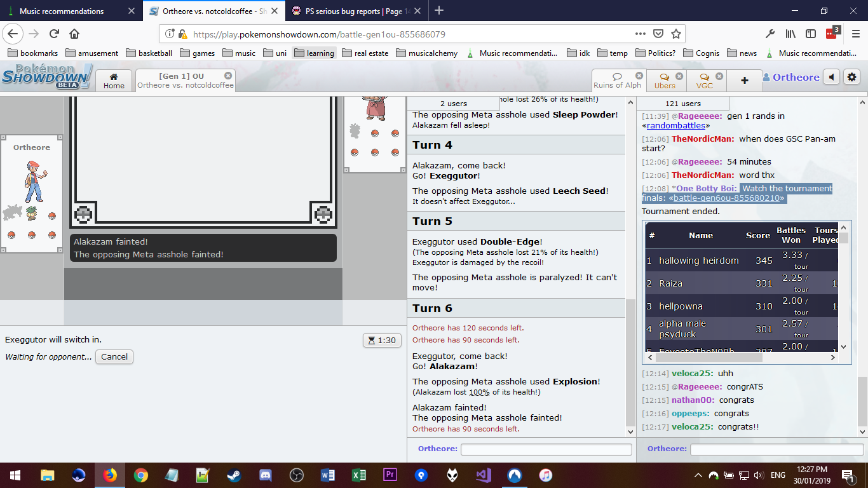Switch to the Ubers chat tab
The width and height of the screenshot is (868, 488).
coord(665,81)
